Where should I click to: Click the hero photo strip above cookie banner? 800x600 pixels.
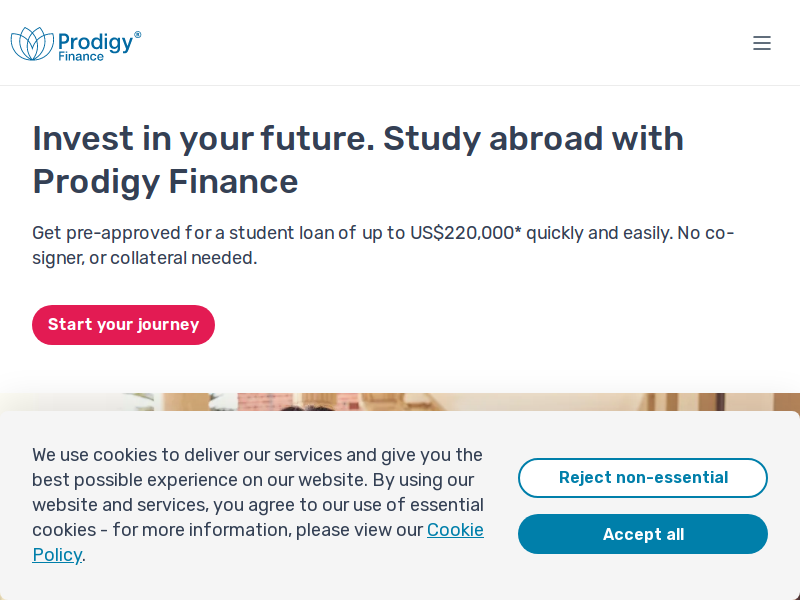400,402
